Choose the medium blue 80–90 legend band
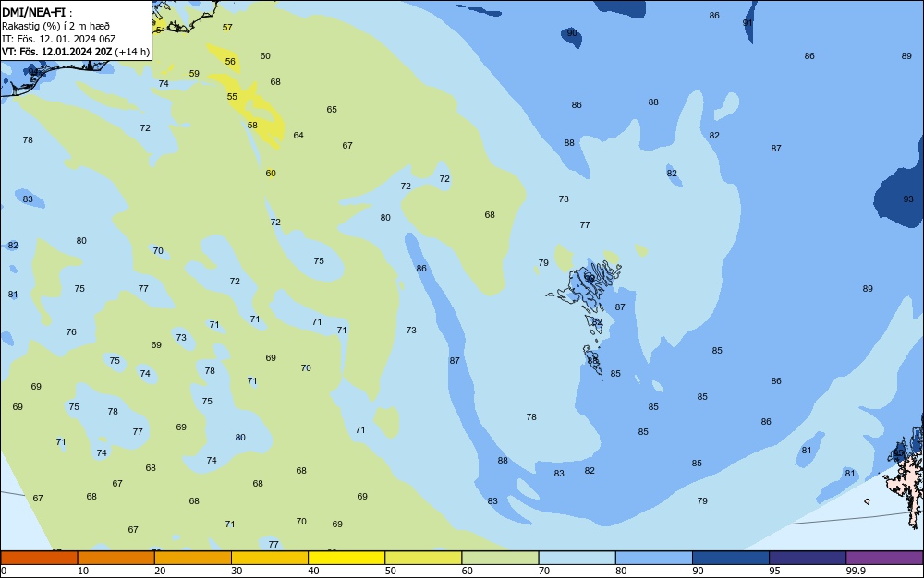 653,558
